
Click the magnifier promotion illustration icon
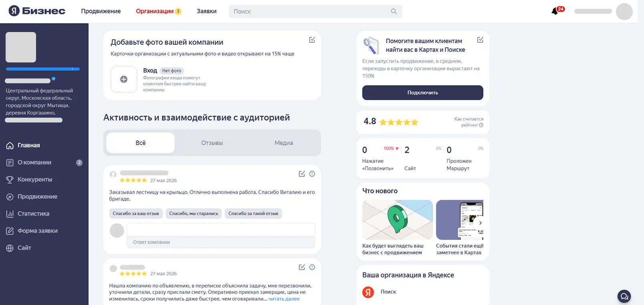pyautogui.click(x=371, y=45)
